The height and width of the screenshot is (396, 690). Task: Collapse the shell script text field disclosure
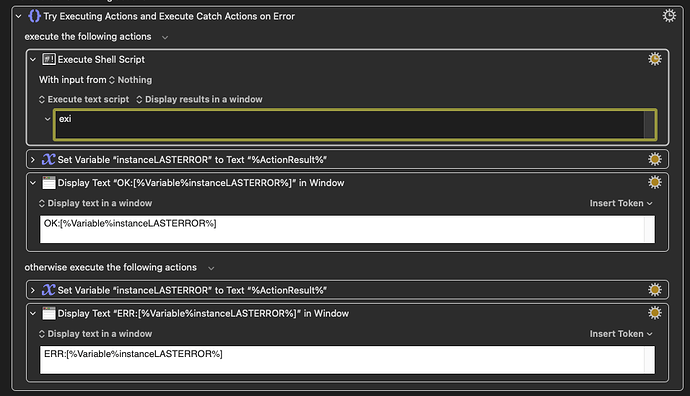48,119
